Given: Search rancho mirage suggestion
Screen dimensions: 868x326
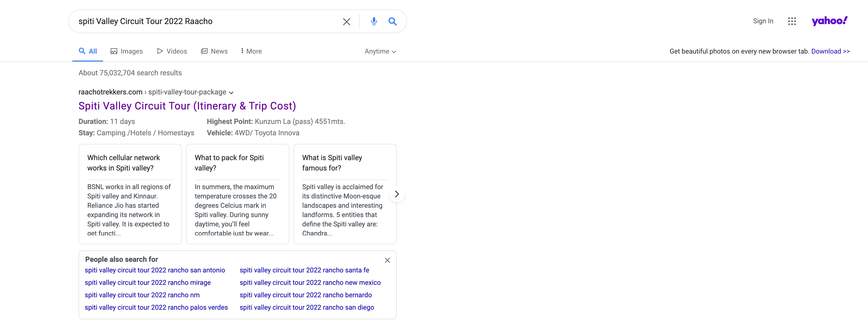Looking at the screenshot, I should [x=148, y=283].
